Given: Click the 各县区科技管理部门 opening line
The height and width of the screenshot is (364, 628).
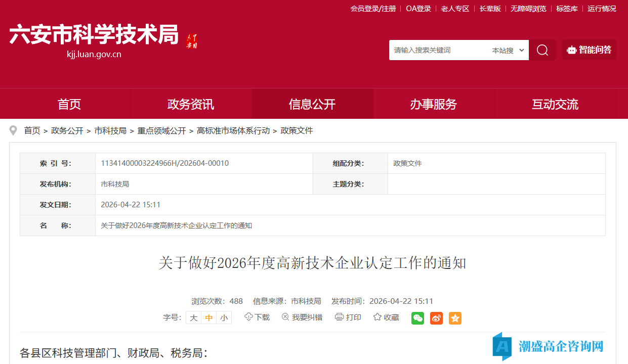Looking at the screenshot, I should coord(113,353).
